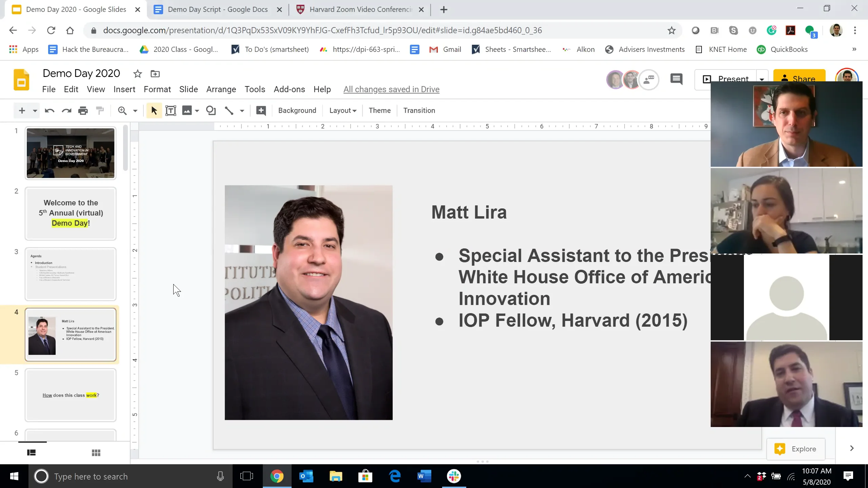Click the Insert image icon
This screenshot has height=488, width=868.
[x=187, y=110]
